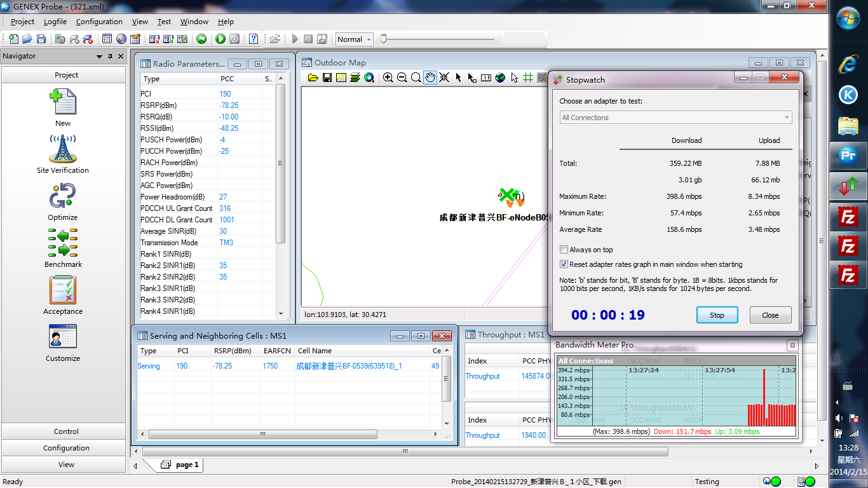Click the Close button in Stopwatch
This screenshot has height=488, width=868.
point(770,315)
